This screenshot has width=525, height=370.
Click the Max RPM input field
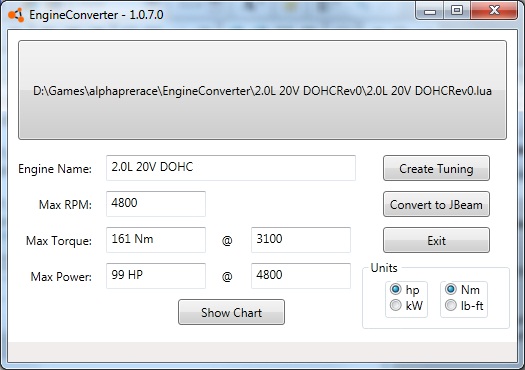click(x=156, y=204)
